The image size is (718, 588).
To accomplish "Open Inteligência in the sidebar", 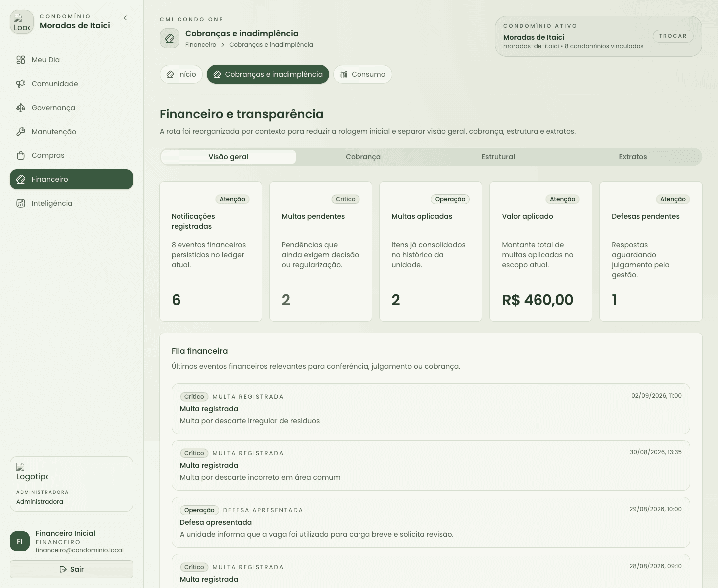I will pyautogui.click(x=71, y=203).
